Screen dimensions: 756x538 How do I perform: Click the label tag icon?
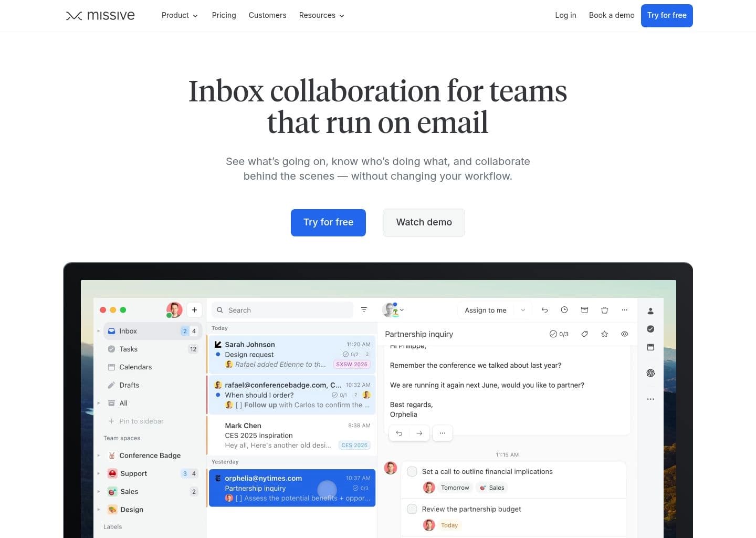click(x=584, y=334)
